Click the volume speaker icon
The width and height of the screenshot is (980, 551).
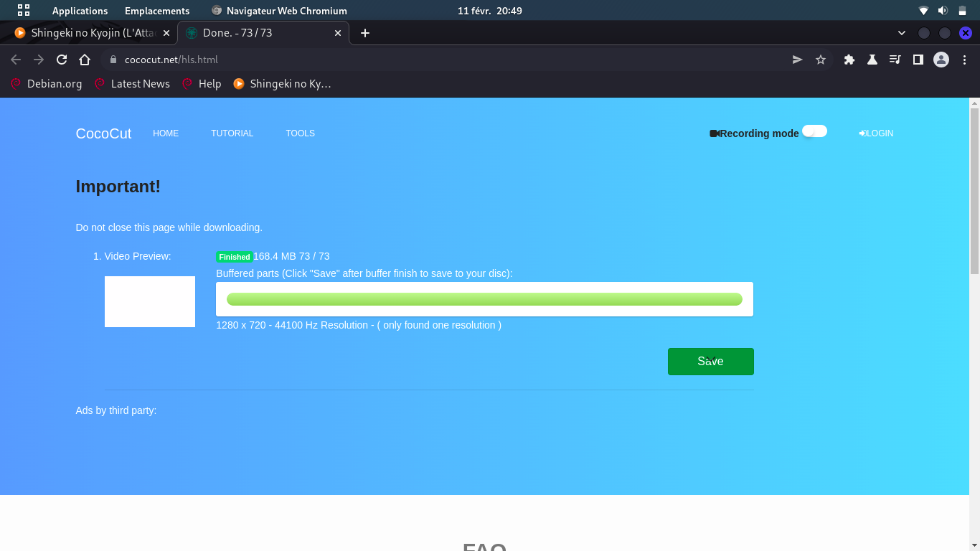point(943,11)
